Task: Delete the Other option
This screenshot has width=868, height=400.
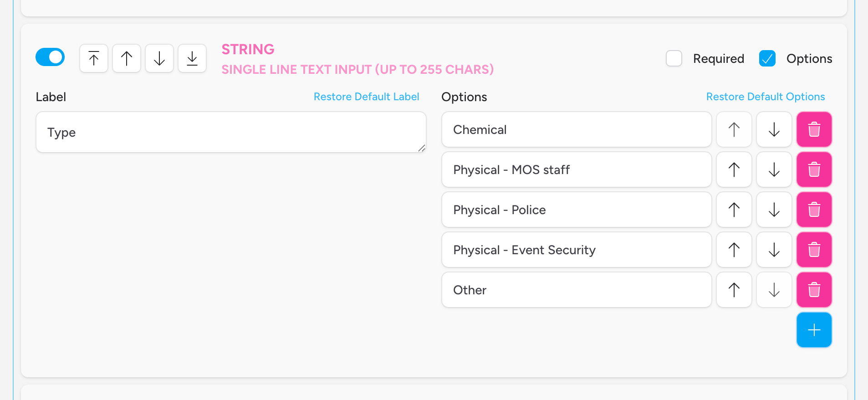Action: pos(813,290)
